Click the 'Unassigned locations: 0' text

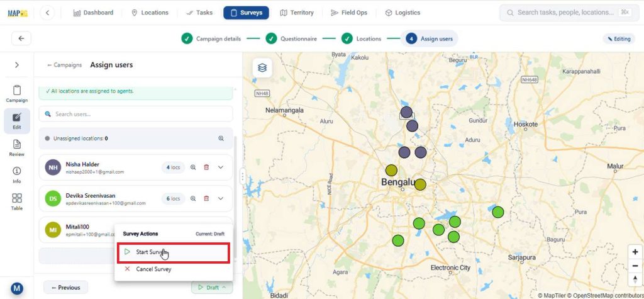(80, 138)
